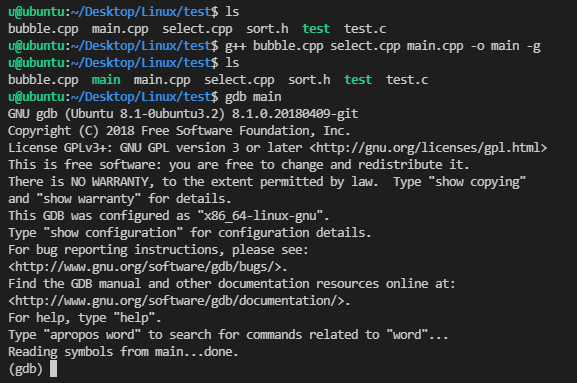Select 'sort.h' in first ls output
Image resolution: width=577 pixels, height=383 pixels.
click(x=267, y=29)
